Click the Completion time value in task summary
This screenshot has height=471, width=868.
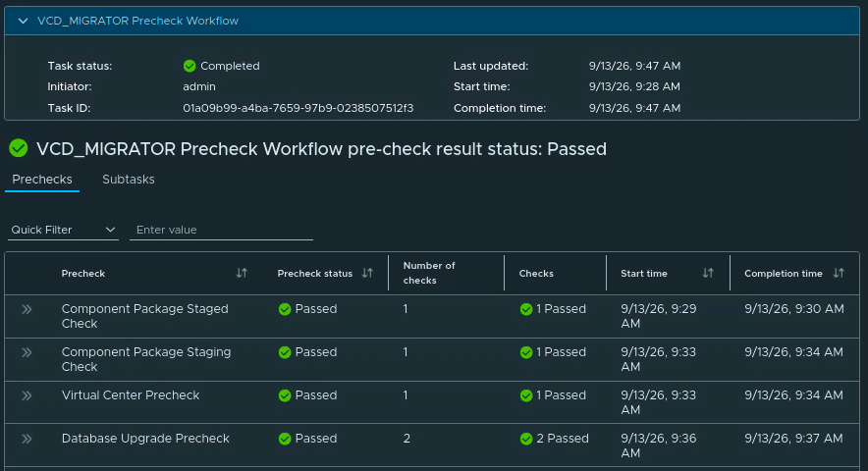coord(634,108)
